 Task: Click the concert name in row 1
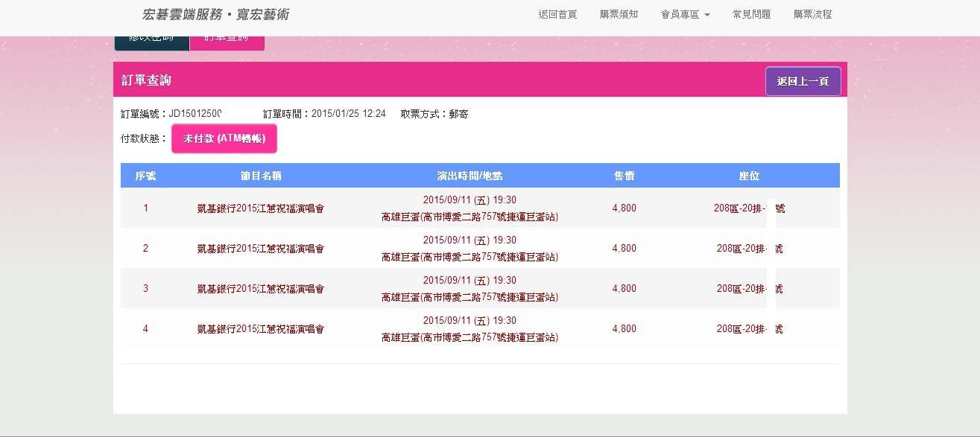(x=261, y=208)
